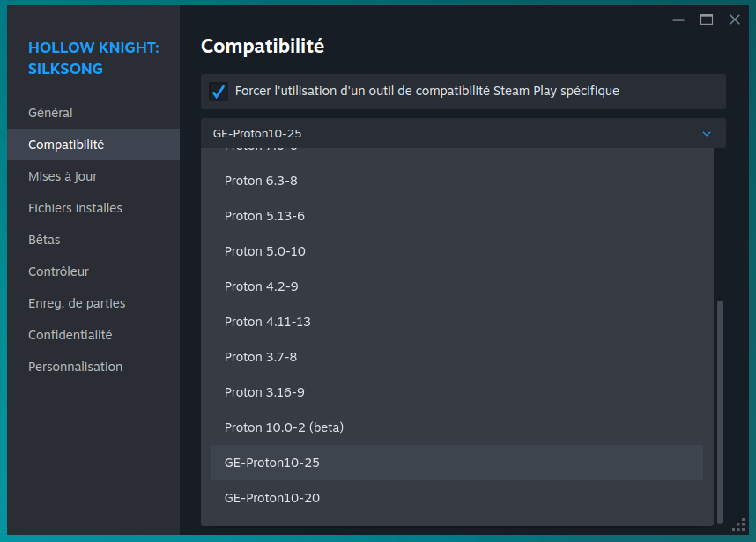Screen dimensions: 756x542
Task: Uncheck the Forcer l'utilisation Steam Play checkbox
Action: tap(219, 92)
